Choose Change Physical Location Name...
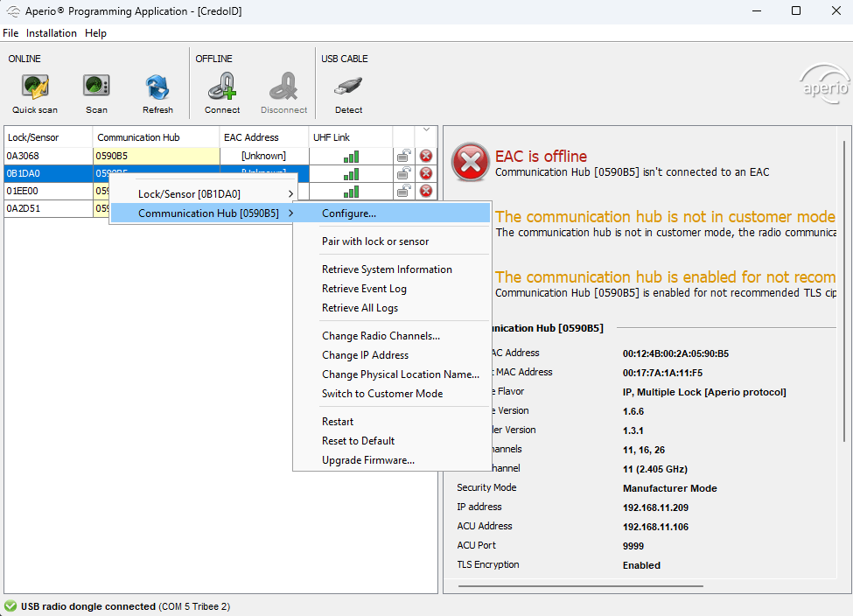This screenshot has height=616, width=853. pos(392,374)
